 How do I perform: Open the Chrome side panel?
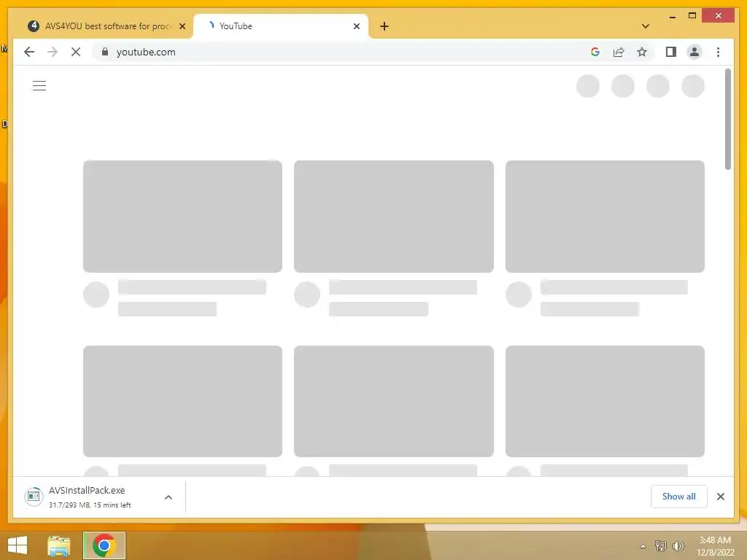(671, 52)
